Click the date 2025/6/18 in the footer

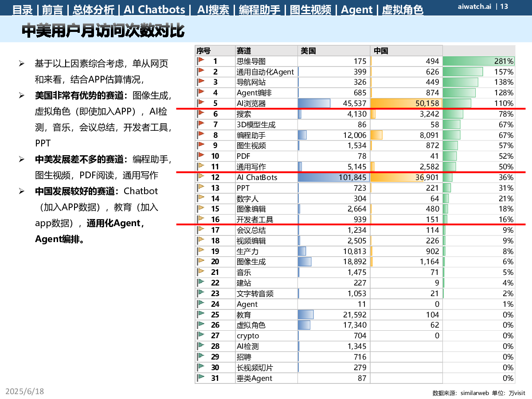coord(25,391)
